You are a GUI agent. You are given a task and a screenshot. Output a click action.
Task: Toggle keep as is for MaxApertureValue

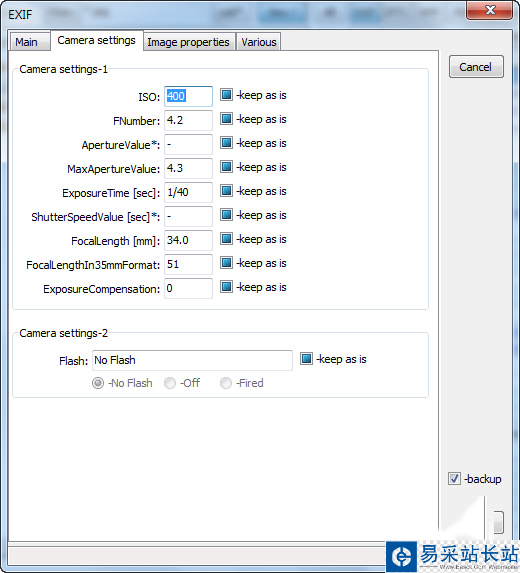pos(226,167)
